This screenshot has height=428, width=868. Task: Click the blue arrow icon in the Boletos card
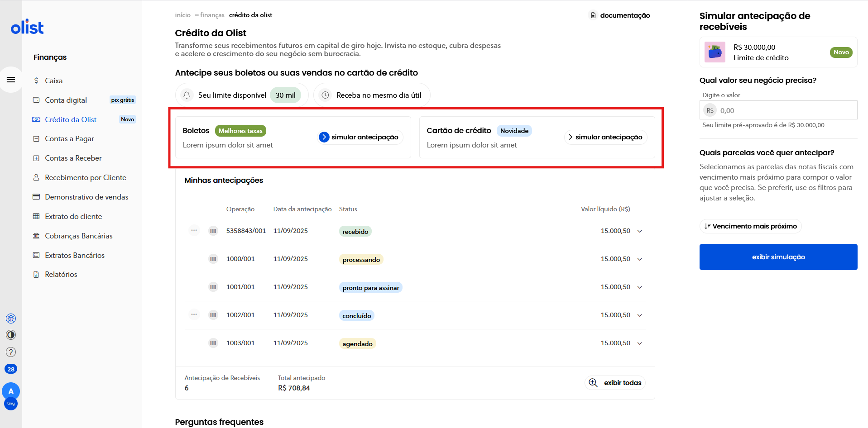coord(324,137)
